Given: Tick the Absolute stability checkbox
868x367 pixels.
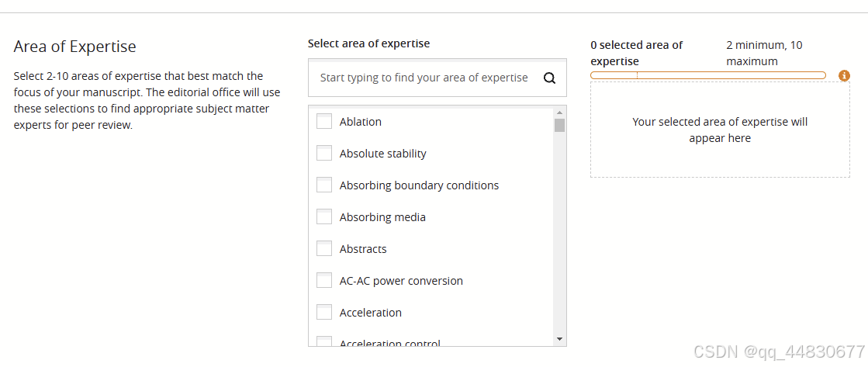Looking at the screenshot, I should coord(324,154).
